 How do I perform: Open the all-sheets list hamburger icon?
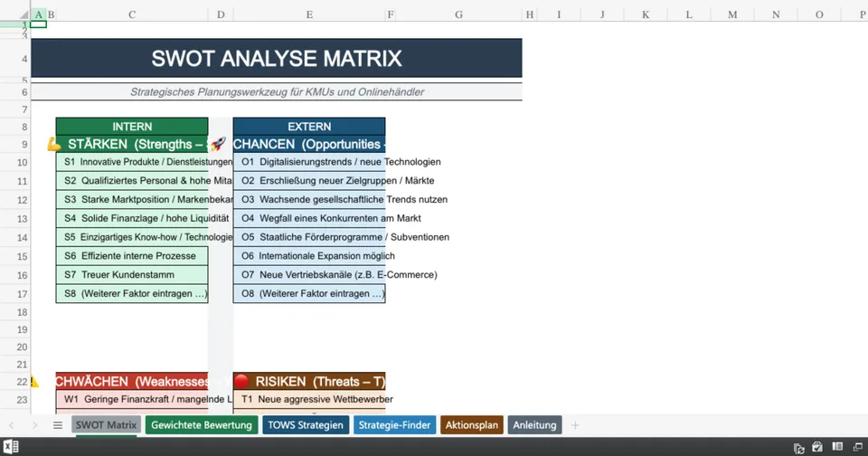tap(58, 425)
